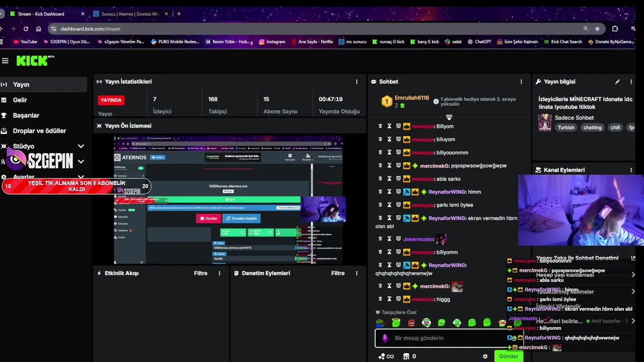Open ChatGPT bookmark
This screenshot has height=362, width=644.
click(x=479, y=42)
